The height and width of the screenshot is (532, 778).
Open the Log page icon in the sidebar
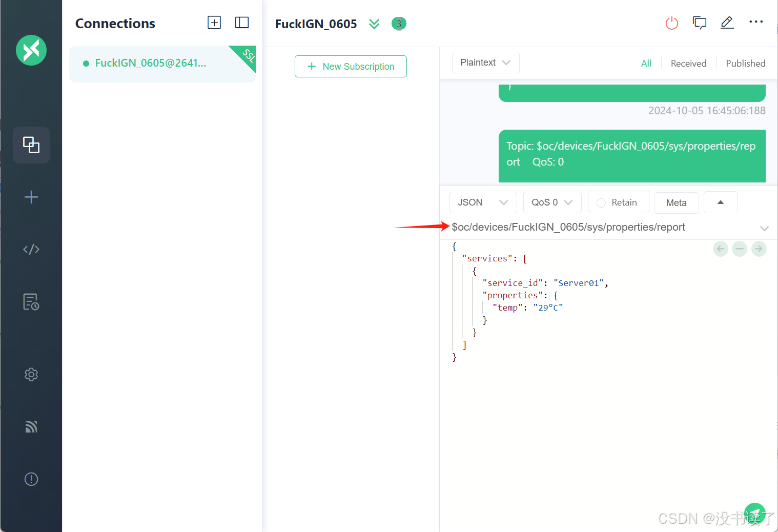tap(31, 302)
